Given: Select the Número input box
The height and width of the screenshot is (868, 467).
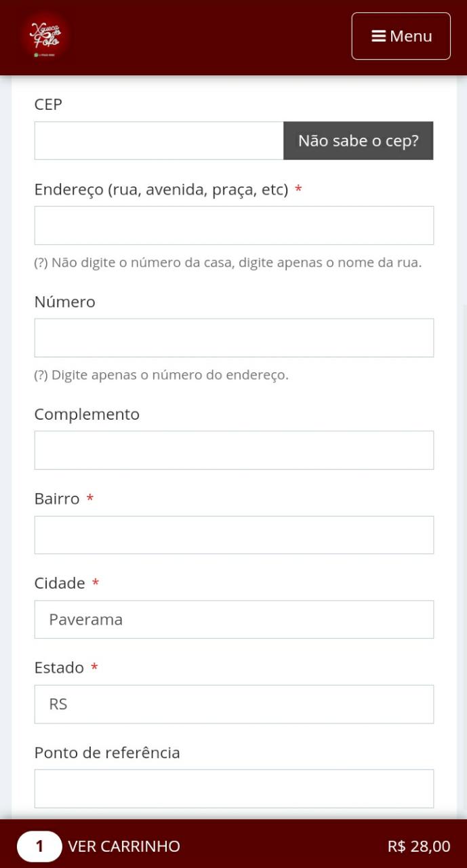Looking at the screenshot, I should click(234, 338).
